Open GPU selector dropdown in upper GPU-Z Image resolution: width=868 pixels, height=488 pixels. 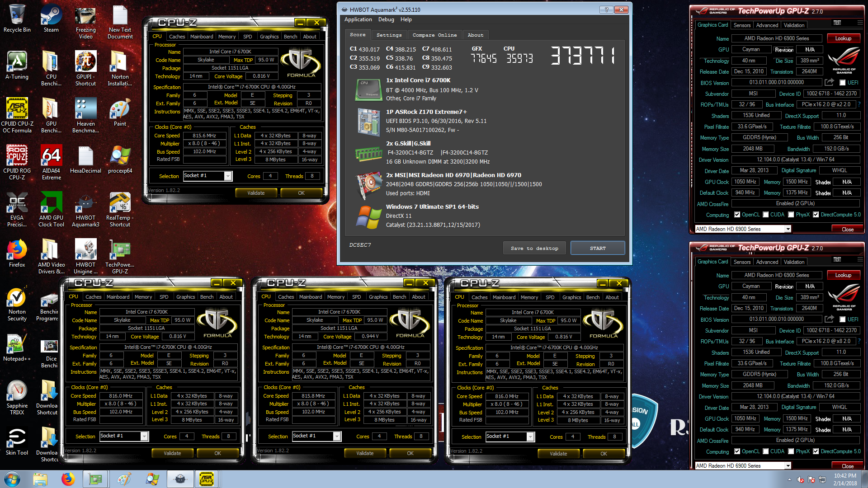(x=788, y=229)
